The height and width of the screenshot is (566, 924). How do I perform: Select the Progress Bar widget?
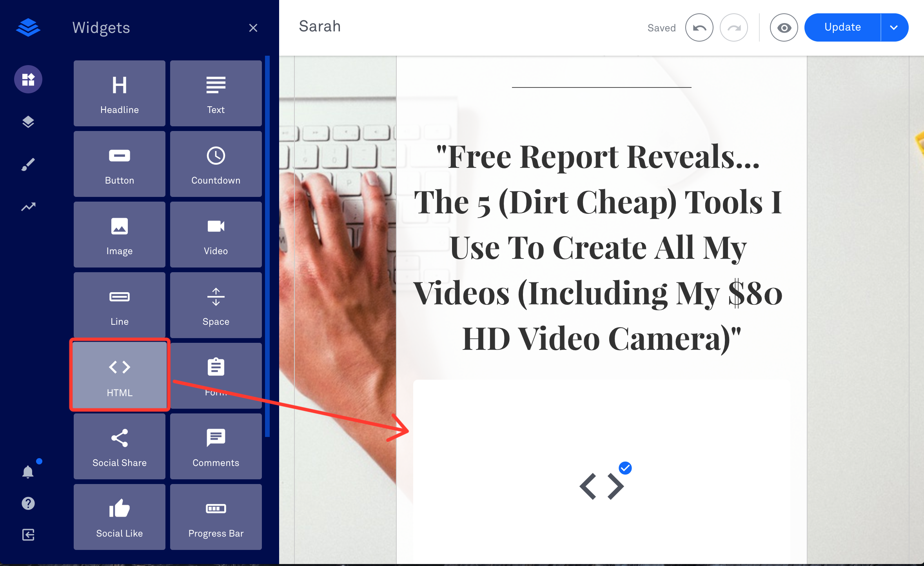point(216,517)
